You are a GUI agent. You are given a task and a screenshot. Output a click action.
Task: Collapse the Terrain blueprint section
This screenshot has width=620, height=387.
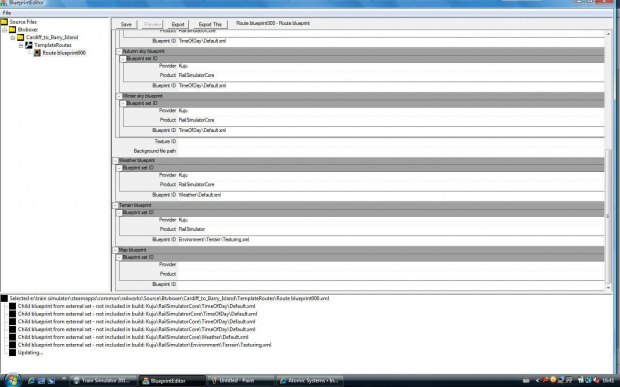(115, 205)
